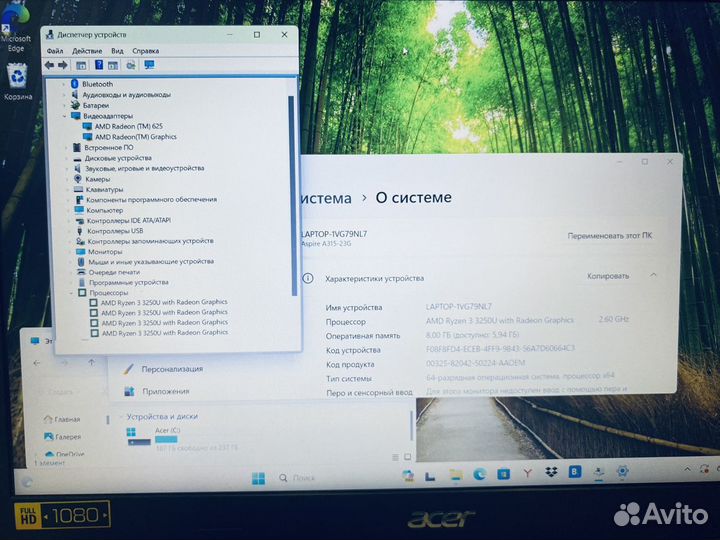Collapse Устройства и диски group in Explorer
The height and width of the screenshot is (540, 720).
point(121,416)
